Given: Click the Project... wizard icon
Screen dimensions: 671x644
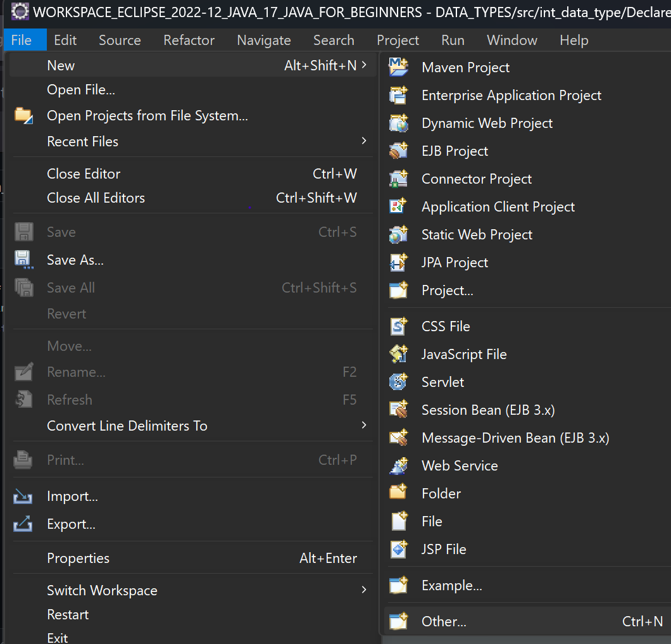Looking at the screenshot, I should pos(398,290).
